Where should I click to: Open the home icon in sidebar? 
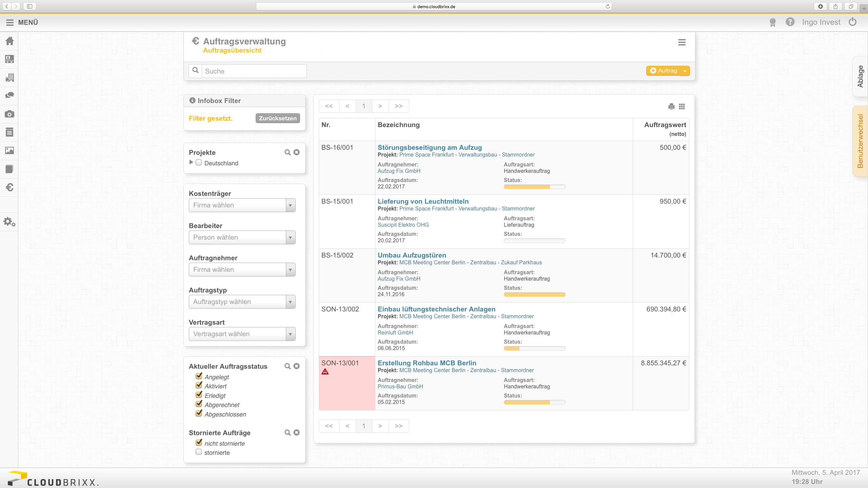(x=9, y=41)
